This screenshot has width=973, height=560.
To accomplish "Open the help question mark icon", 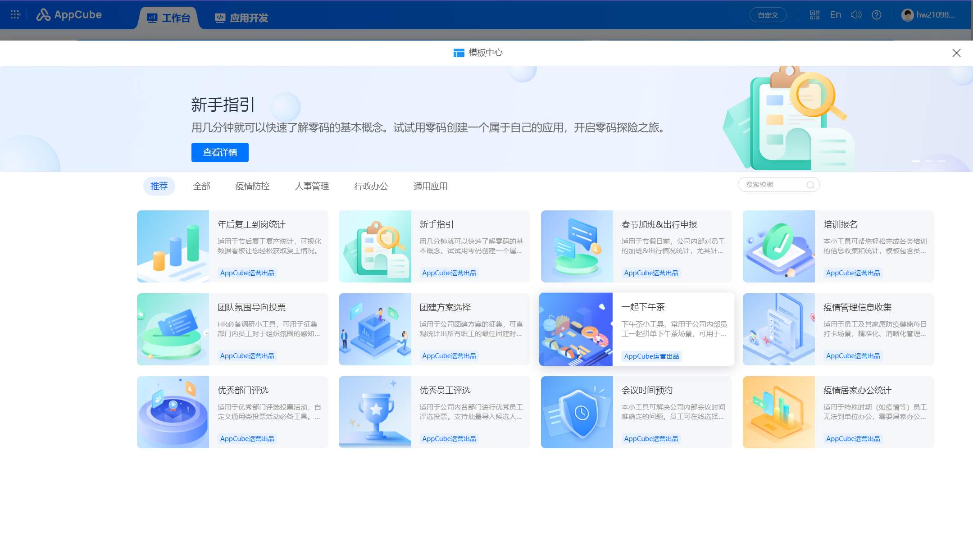I will (x=877, y=15).
